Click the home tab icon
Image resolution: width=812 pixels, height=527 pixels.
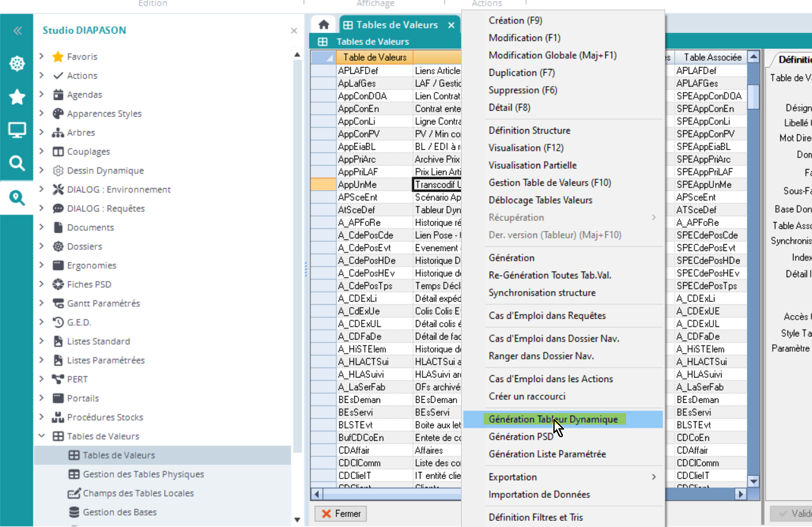coord(324,25)
